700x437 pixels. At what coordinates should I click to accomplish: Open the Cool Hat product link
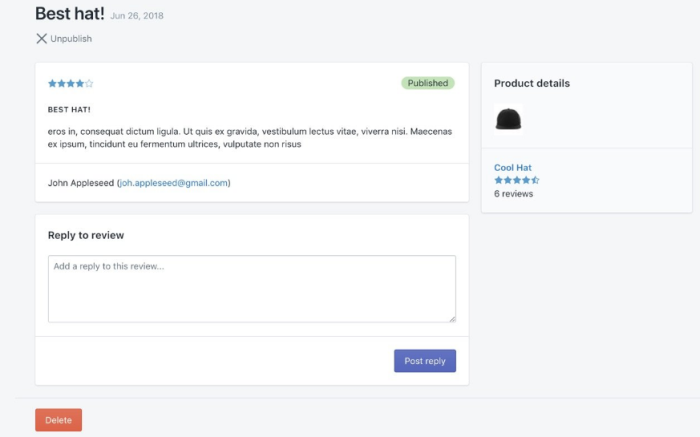pos(512,168)
